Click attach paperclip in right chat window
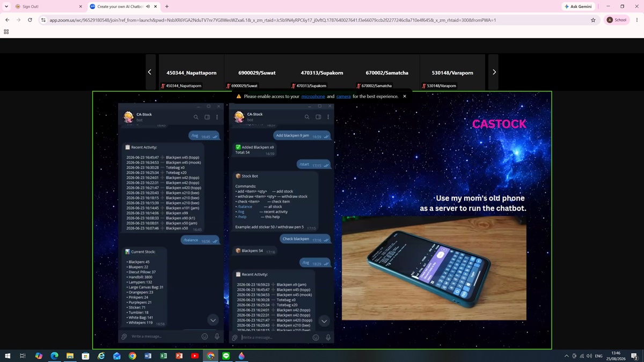This screenshot has height=362, width=644. 235,337
